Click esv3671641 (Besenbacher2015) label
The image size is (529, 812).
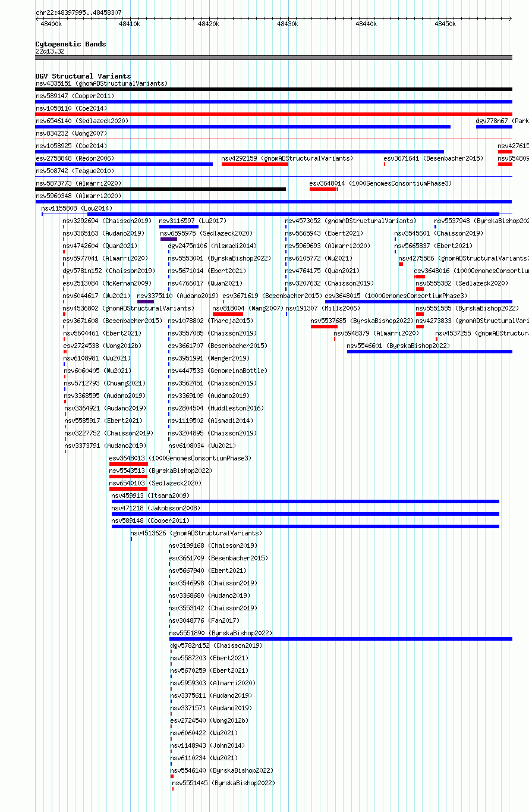pos(433,158)
